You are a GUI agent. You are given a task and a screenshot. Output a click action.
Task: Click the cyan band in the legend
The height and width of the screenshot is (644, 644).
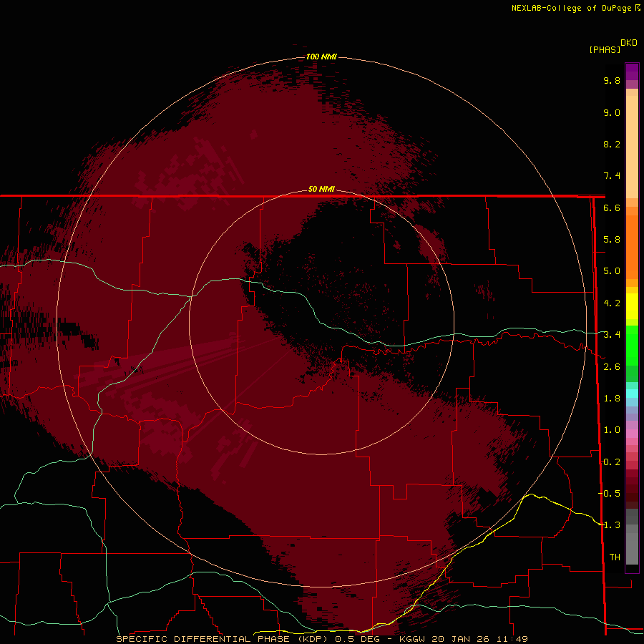pos(632,394)
